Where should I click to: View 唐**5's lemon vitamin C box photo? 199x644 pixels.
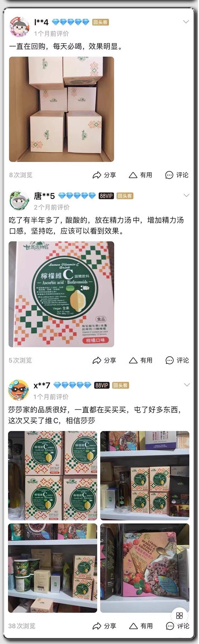[61, 294]
